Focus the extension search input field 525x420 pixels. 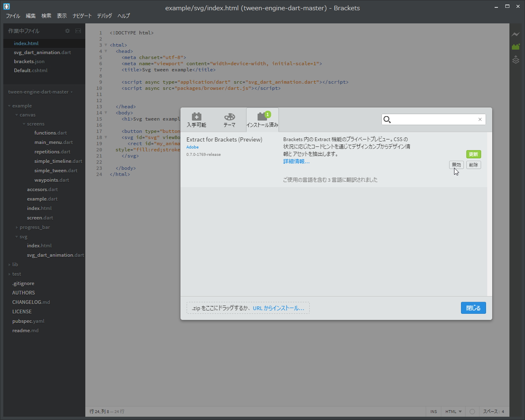[434, 119]
